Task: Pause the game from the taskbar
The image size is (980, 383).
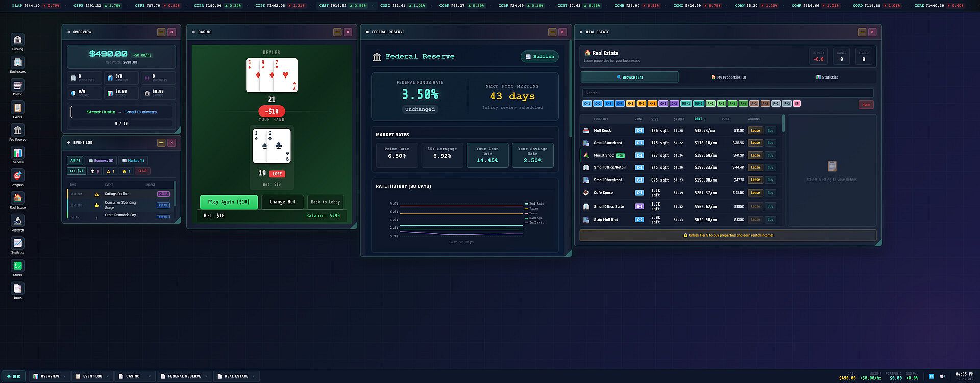Action: pos(932,376)
